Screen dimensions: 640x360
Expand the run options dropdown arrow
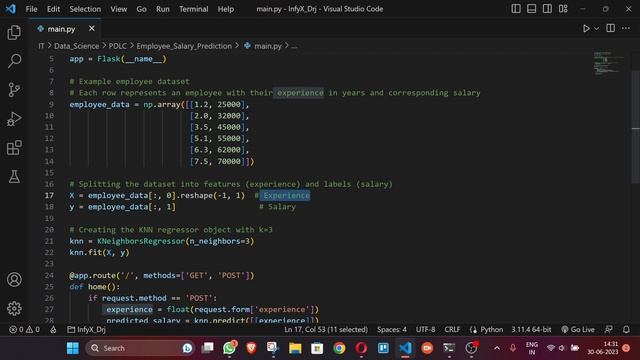pyautogui.click(x=596, y=29)
